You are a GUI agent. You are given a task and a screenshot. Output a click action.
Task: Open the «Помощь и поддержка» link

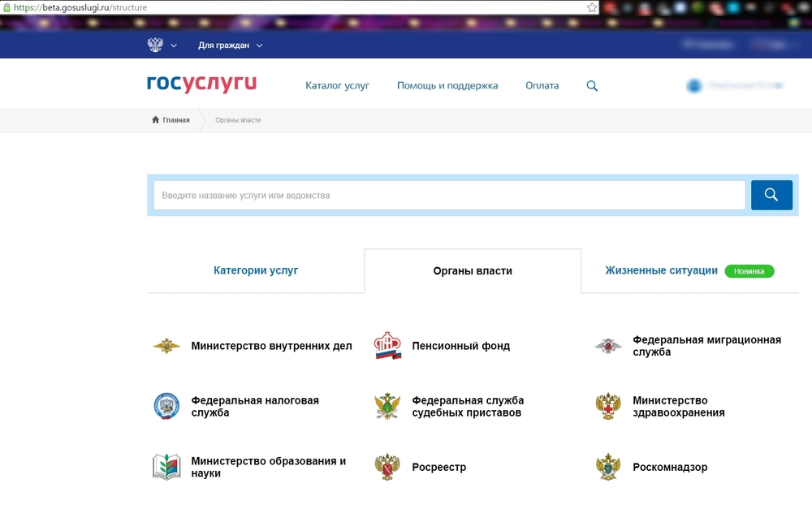click(x=447, y=85)
